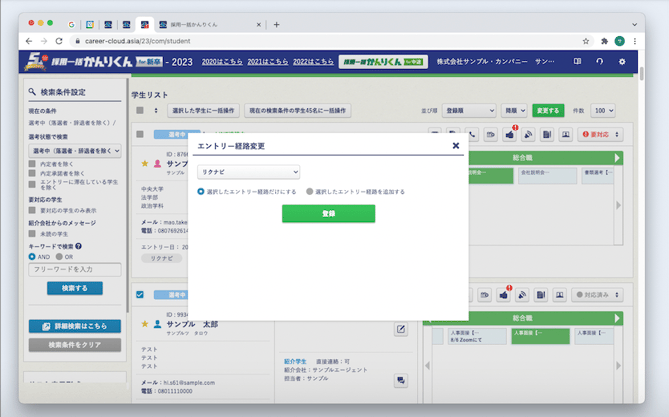
Task: Click 詳細検索はこちら button
Action: point(75,326)
